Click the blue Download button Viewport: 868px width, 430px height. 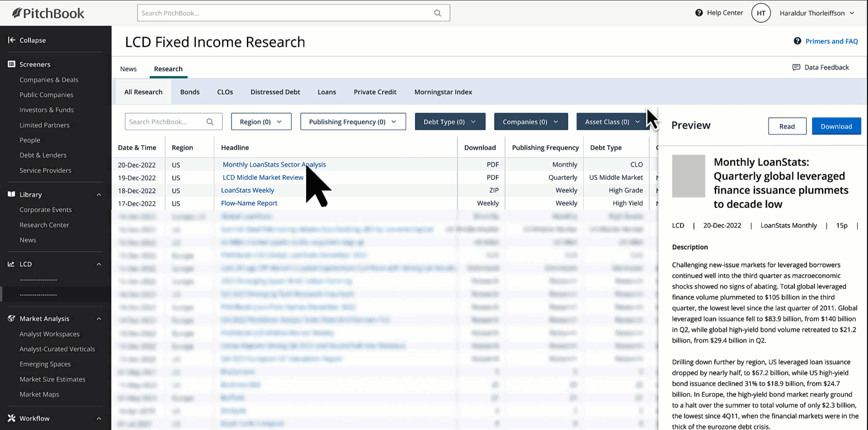coord(836,126)
